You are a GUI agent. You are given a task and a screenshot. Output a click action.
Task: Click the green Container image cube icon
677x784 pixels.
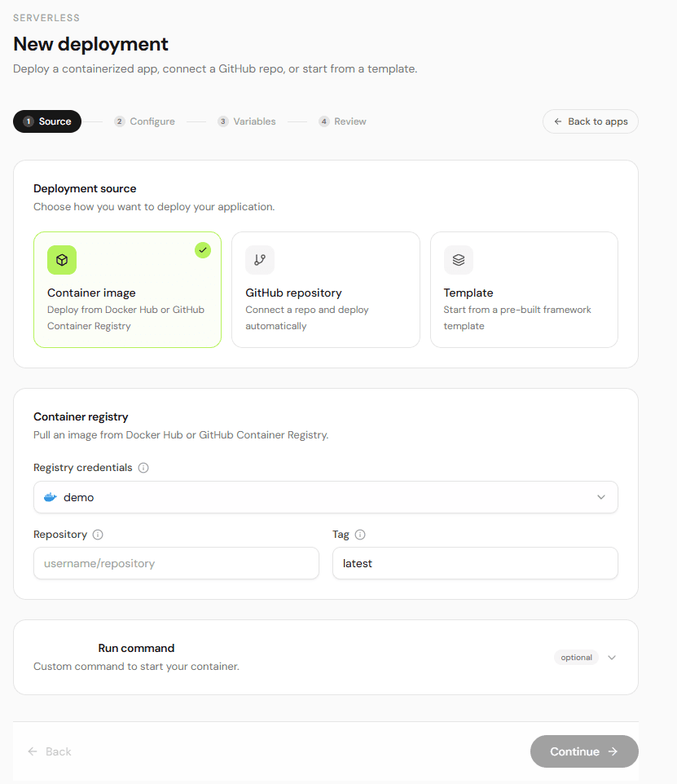click(62, 260)
